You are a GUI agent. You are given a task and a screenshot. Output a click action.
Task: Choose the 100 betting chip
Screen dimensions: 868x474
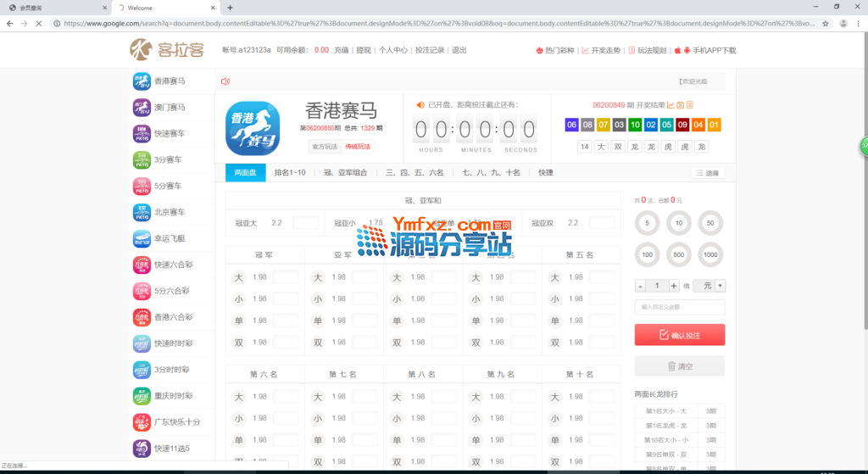pyautogui.click(x=648, y=254)
